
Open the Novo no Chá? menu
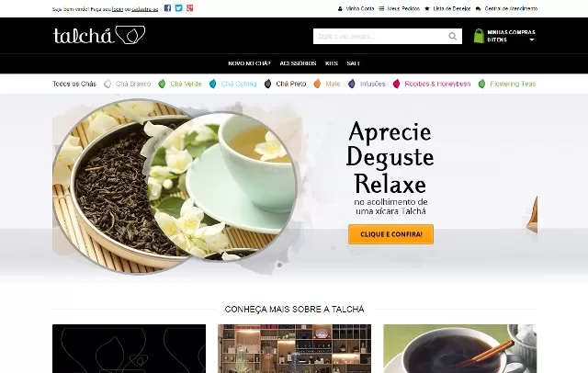tap(249, 63)
